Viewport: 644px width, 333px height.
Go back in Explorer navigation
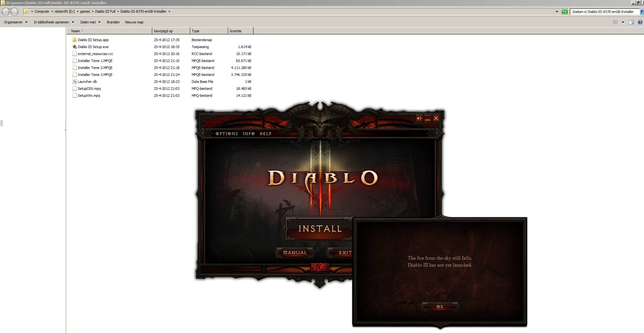[x=5, y=12]
